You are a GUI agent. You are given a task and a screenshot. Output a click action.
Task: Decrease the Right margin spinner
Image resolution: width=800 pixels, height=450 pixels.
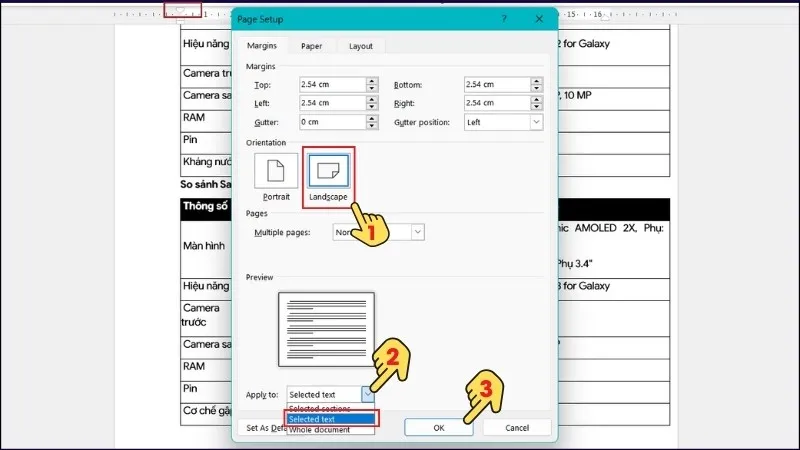[536, 107]
